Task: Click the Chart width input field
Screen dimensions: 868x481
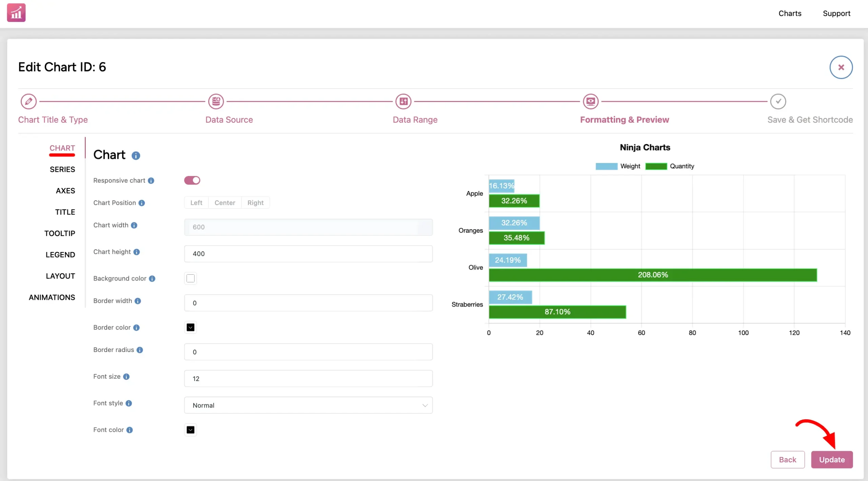Action: [308, 227]
